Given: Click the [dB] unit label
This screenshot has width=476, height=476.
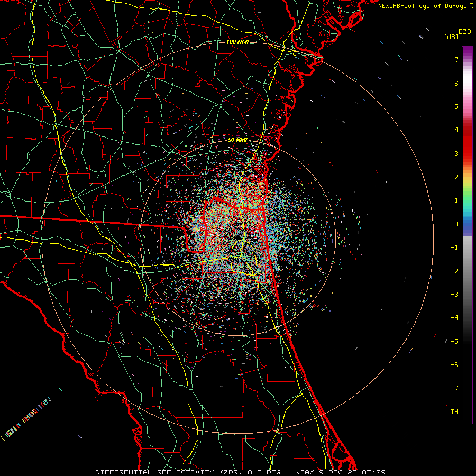Looking at the screenshot, I should 451,36.
